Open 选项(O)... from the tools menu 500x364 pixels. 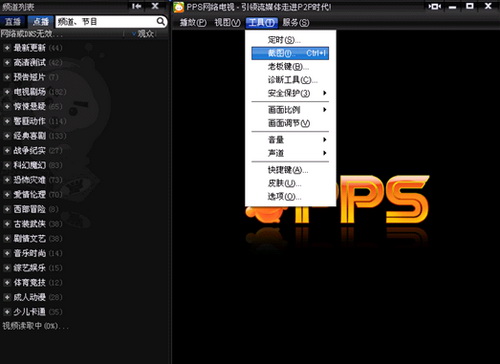290,197
